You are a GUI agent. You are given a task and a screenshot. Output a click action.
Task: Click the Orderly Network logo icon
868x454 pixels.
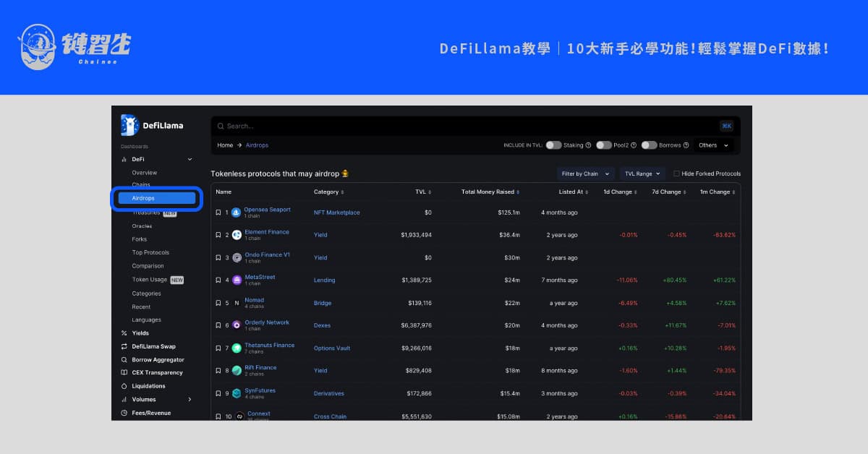[237, 325]
